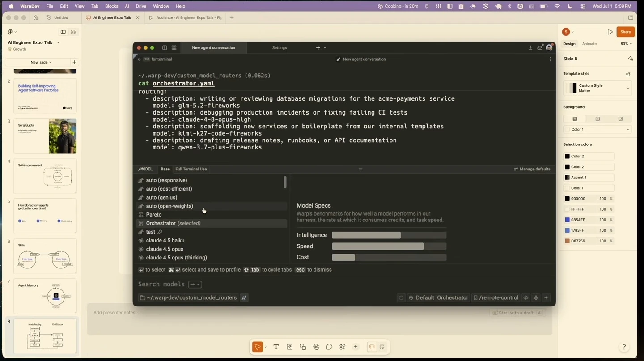Switch to the single slide view toggle

pos(63,32)
